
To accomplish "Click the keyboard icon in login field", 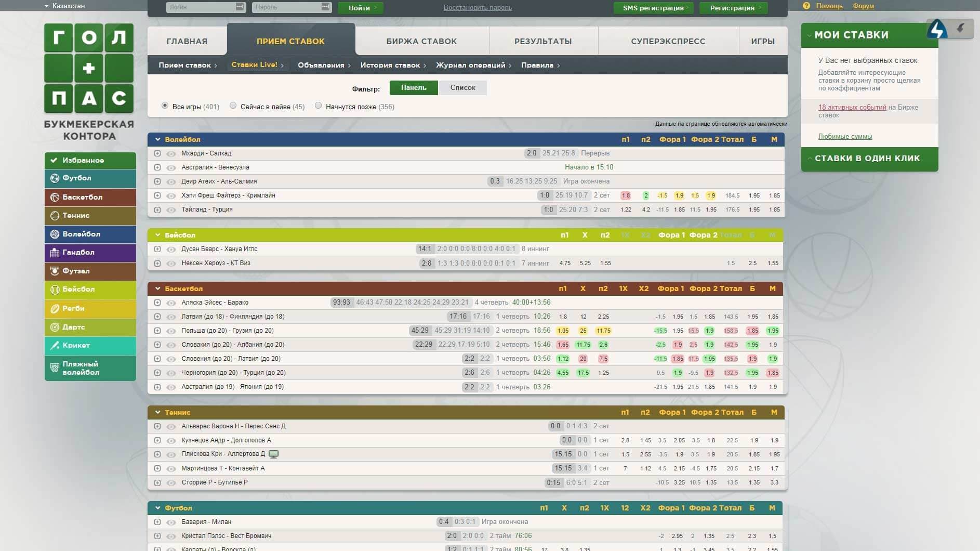I will click(240, 7).
